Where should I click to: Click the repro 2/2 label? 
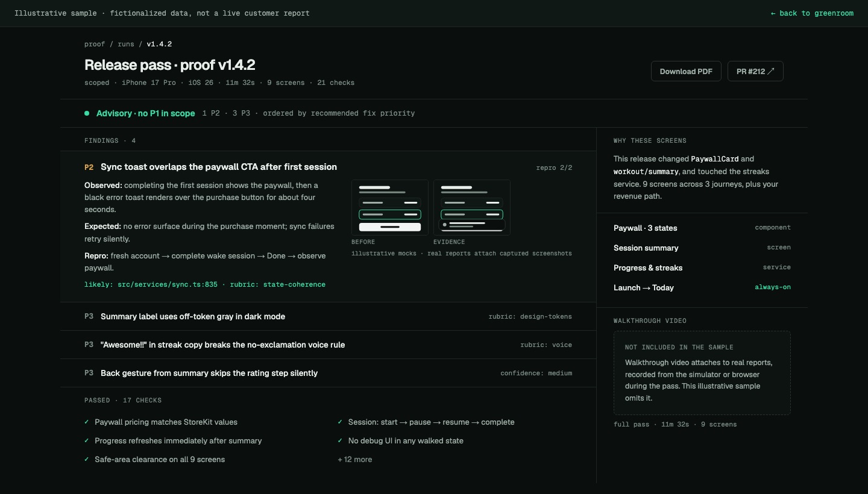click(x=554, y=167)
